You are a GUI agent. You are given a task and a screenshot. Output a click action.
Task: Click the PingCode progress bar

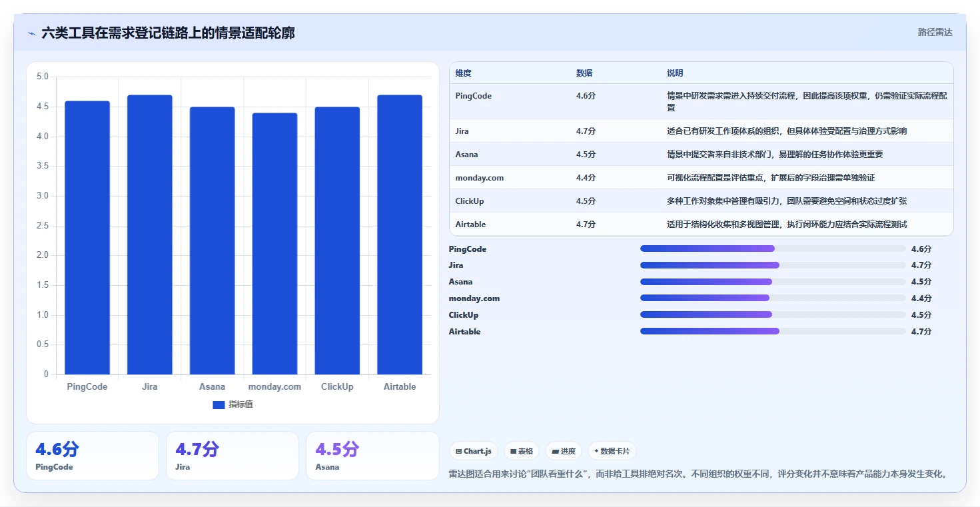point(773,249)
